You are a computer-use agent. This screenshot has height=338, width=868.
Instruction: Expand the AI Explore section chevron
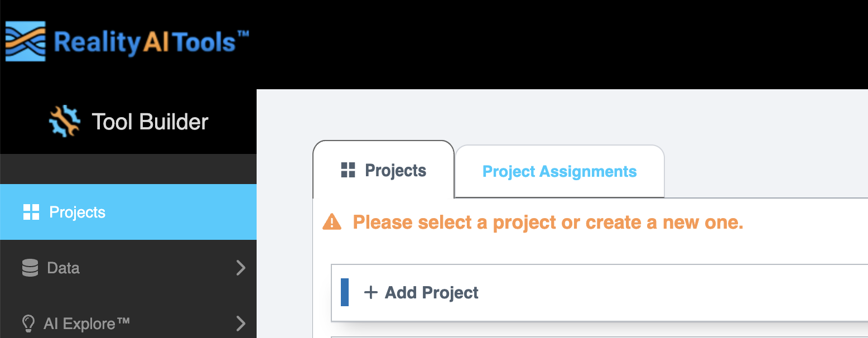[240, 323]
